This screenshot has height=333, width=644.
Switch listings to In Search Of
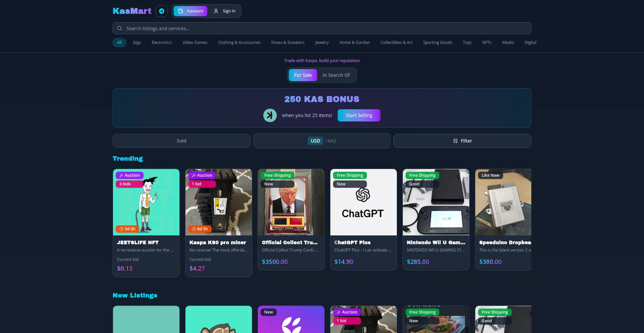point(336,75)
